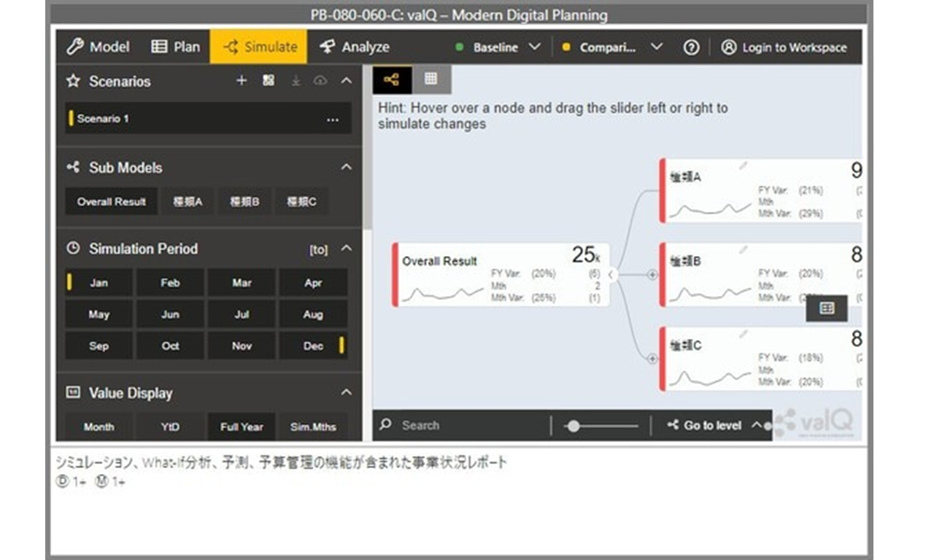934x560 pixels.
Task: Click the search magnifier icon
Action: click(x=385, y=424)
